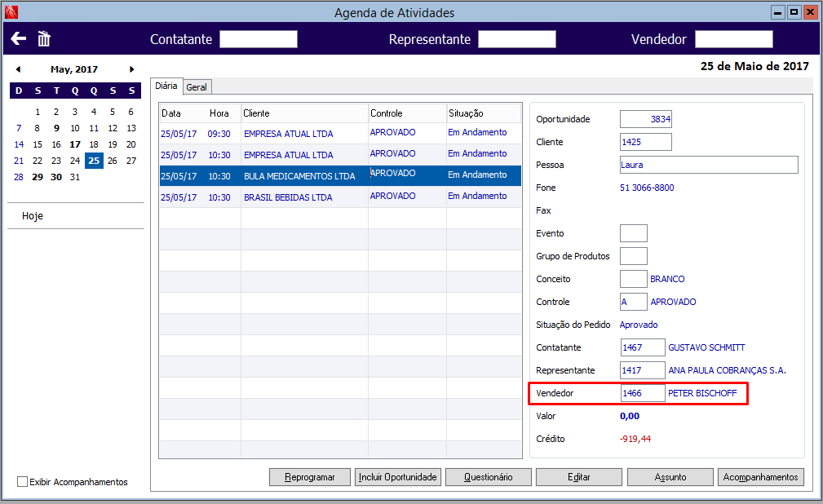Switch to the Diária tab
The width and height of the screenshot is (823, 504).
[x=166, y=86]
